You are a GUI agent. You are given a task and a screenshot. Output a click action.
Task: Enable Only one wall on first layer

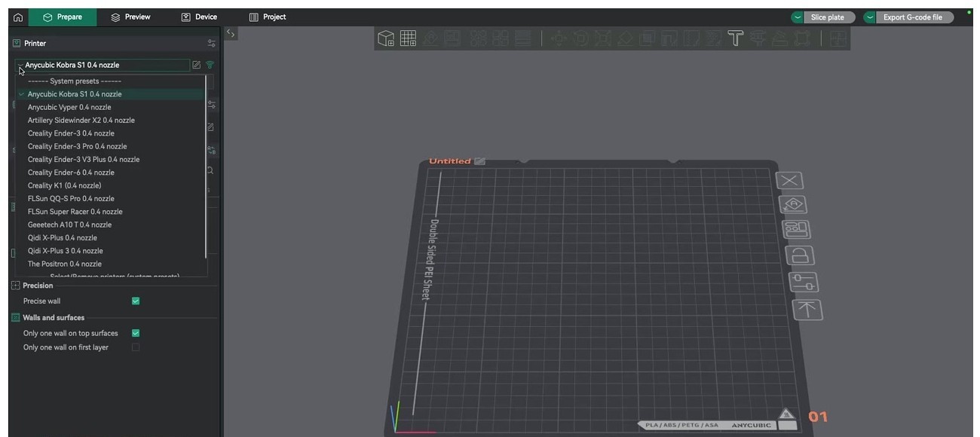[x=136, y=347]
